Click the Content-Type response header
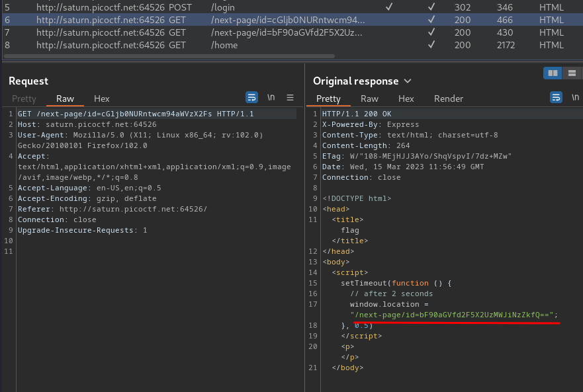The image size is (583, 392). coord(410,136)
